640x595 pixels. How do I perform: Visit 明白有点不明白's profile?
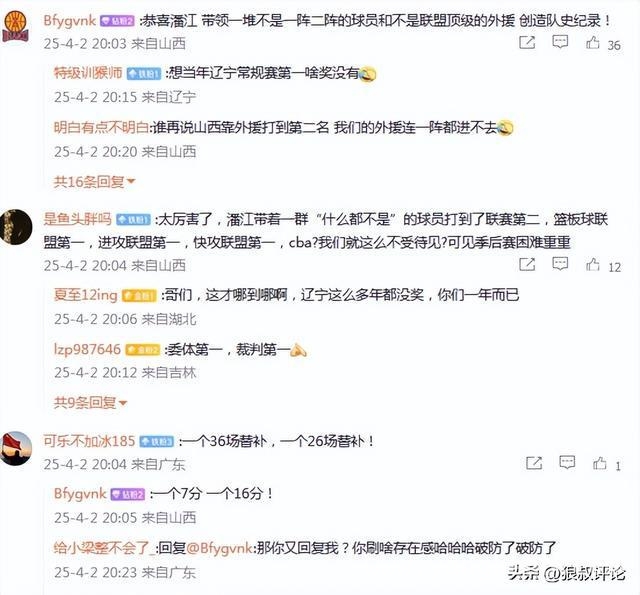tap(101, 128)
